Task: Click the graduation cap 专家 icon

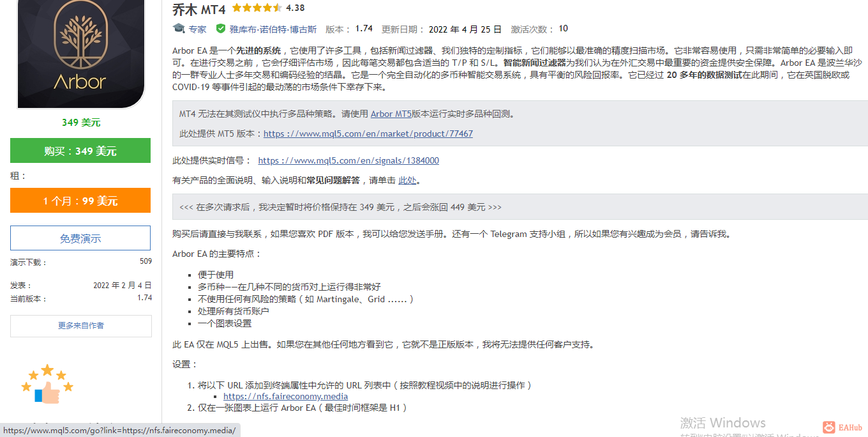Action: pos(179,29)
